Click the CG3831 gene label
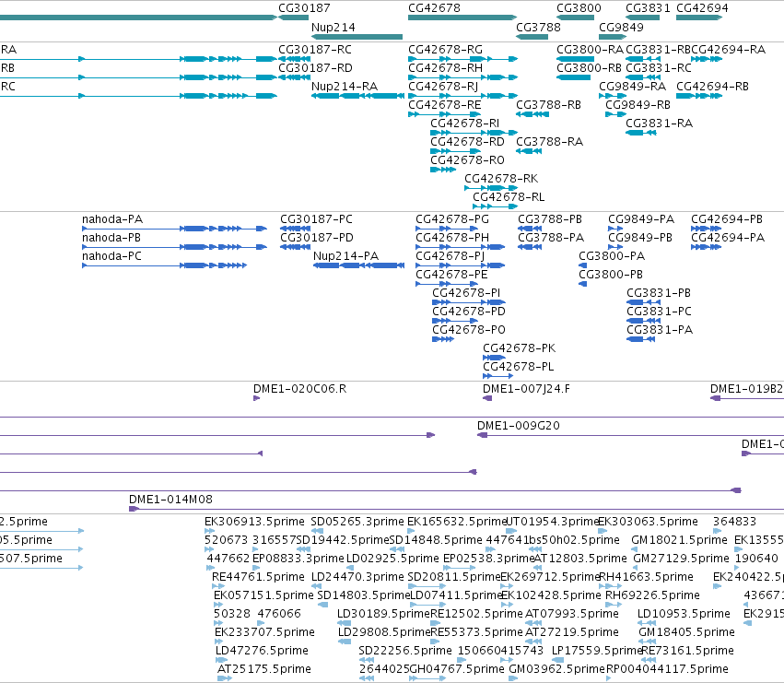This screenshot has width=784, height=683. point(648,8)
